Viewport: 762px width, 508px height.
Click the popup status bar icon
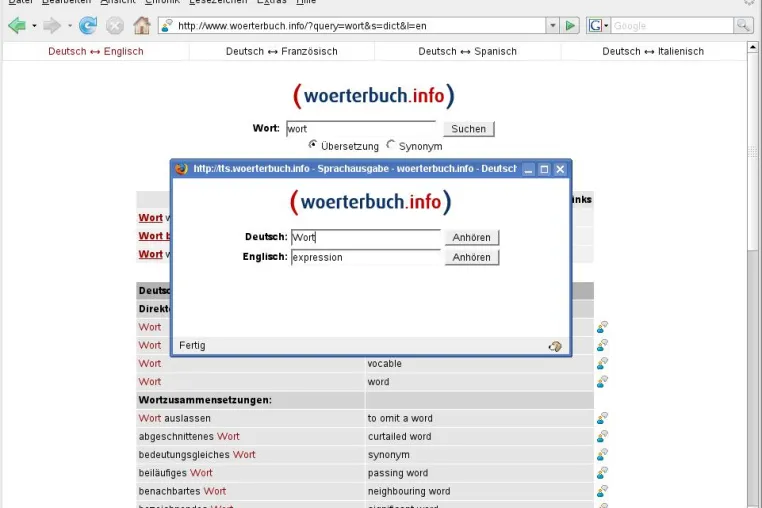pyautogui.click(x=555, y=346)
